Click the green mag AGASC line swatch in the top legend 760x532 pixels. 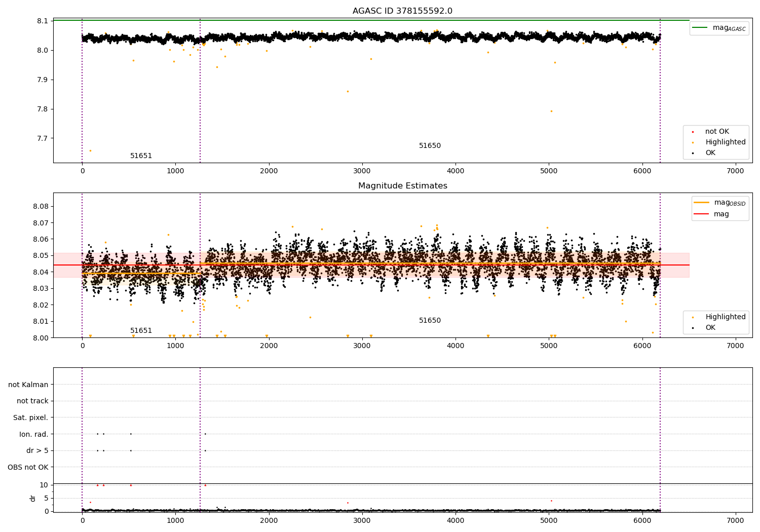pos(700,27)
